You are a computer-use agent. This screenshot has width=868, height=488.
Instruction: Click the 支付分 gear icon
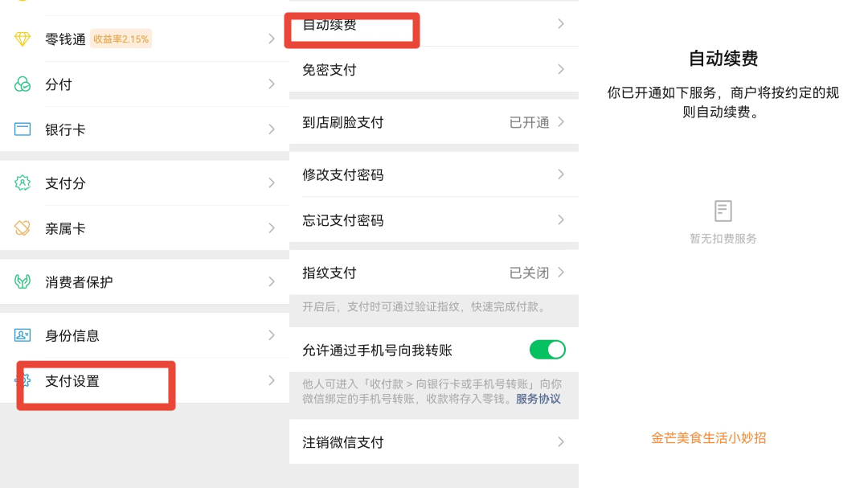coord(22,182)
